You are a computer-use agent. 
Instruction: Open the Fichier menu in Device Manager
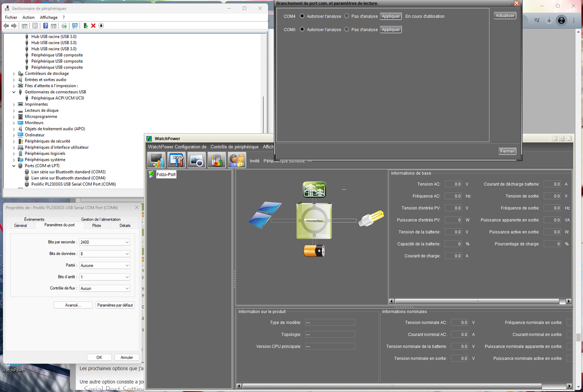coord(11,17)
